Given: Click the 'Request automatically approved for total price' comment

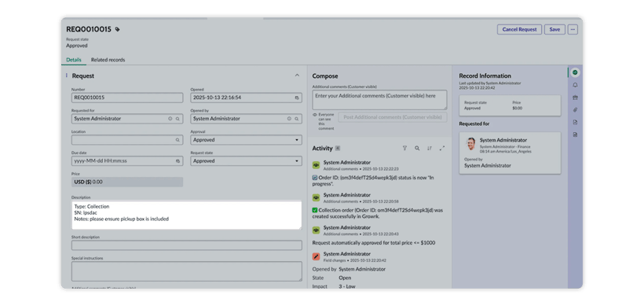Looking at the screenshot, I should (374, 242).
